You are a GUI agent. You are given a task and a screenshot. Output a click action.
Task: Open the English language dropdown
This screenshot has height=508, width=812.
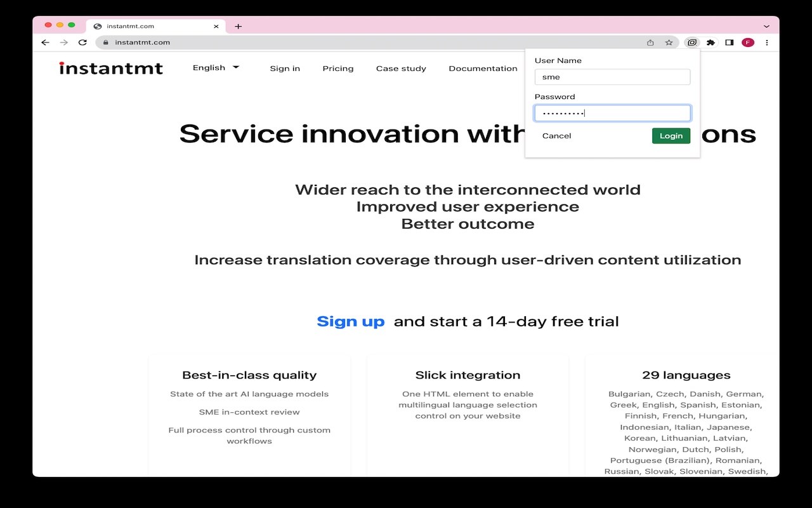[216, 67]
